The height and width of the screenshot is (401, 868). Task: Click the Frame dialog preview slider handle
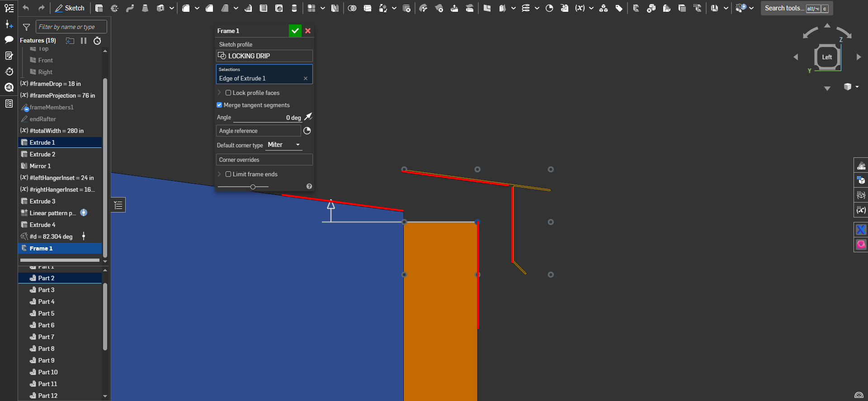pyautogui.click(x=253, y=187)
